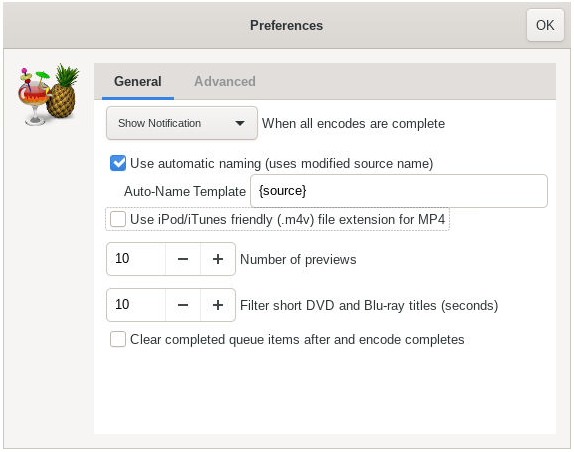Decrease short title filter seconds with minus

[x=183, y=305]
